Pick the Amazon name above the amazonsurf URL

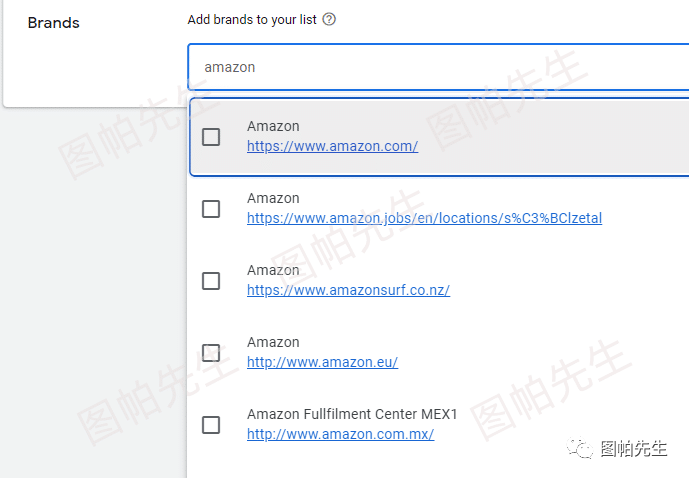click(273, 270)
